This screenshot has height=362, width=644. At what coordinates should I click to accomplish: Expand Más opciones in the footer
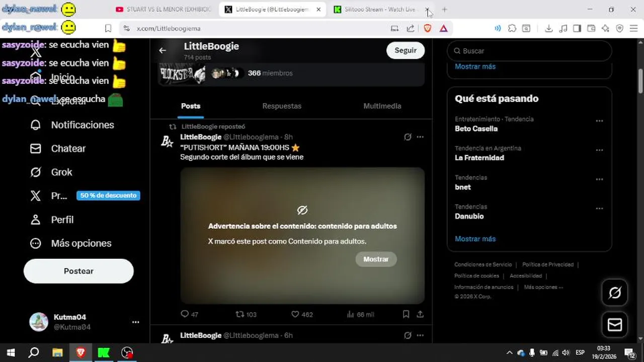click(543, 287)
